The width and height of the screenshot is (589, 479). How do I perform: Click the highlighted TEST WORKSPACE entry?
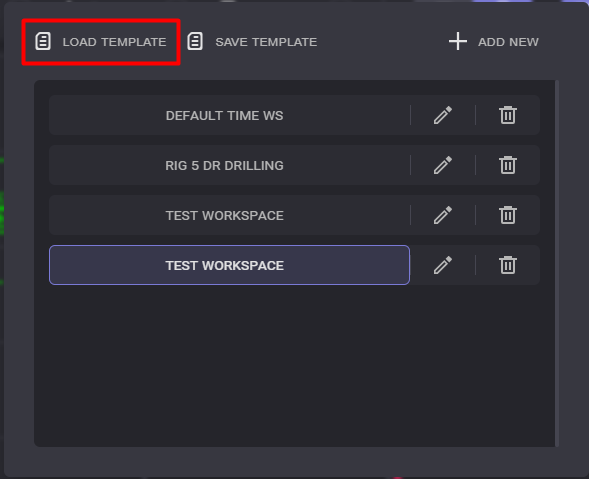[x=229, y=265]
